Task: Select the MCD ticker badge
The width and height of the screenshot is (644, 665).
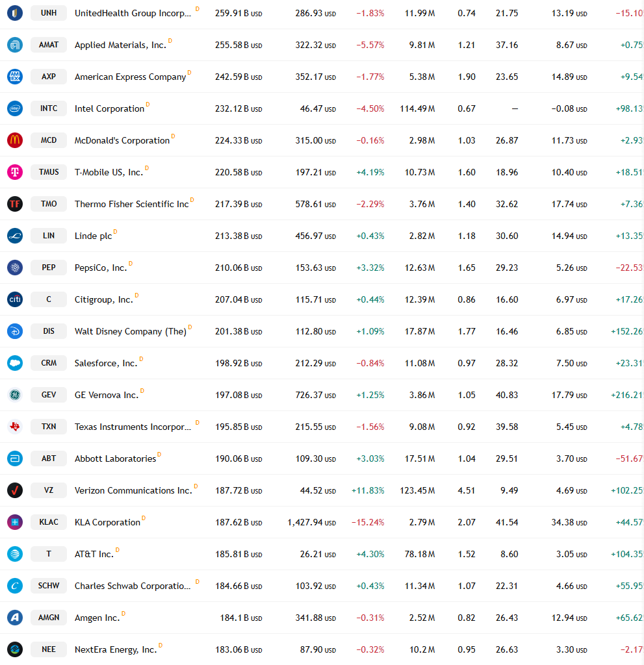Action: click(x=49, y=140)
